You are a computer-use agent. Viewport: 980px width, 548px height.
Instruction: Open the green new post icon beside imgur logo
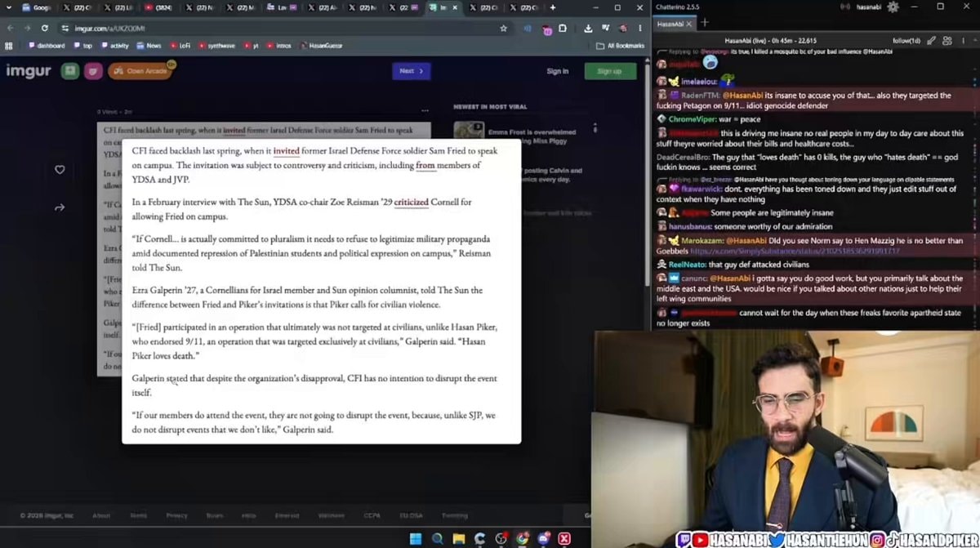pos(70,71)
